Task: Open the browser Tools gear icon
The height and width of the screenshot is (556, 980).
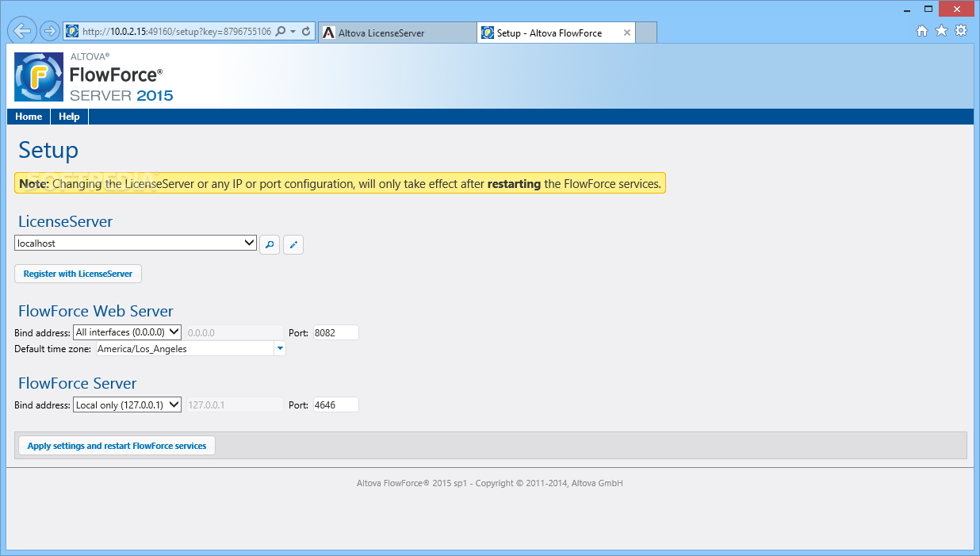Action: pos(961,31)
